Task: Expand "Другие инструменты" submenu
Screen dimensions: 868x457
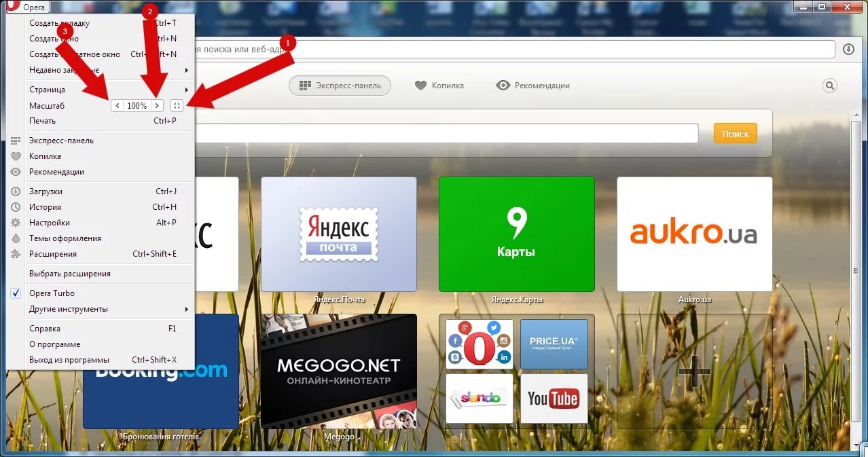Action: (x=101, y=309)
